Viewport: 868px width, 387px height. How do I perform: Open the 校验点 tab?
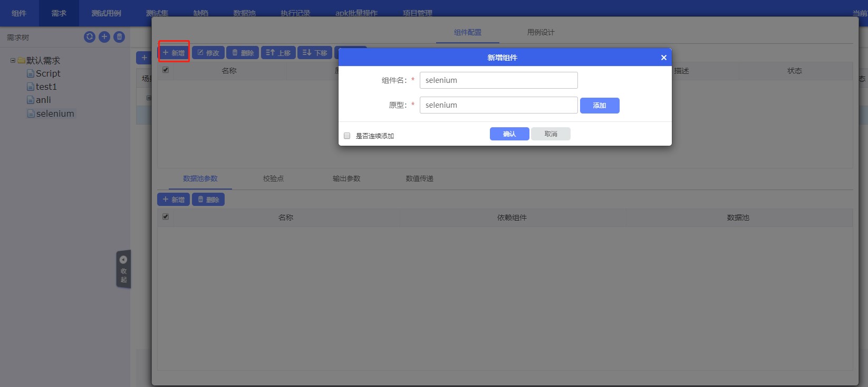pyautogui.click(x=273, y=178)
